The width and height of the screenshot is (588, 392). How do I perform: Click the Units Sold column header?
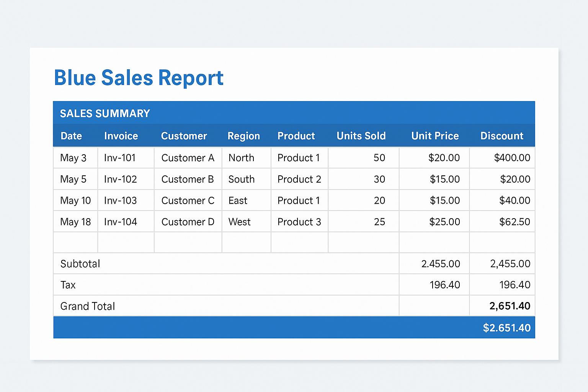point(361,136)
